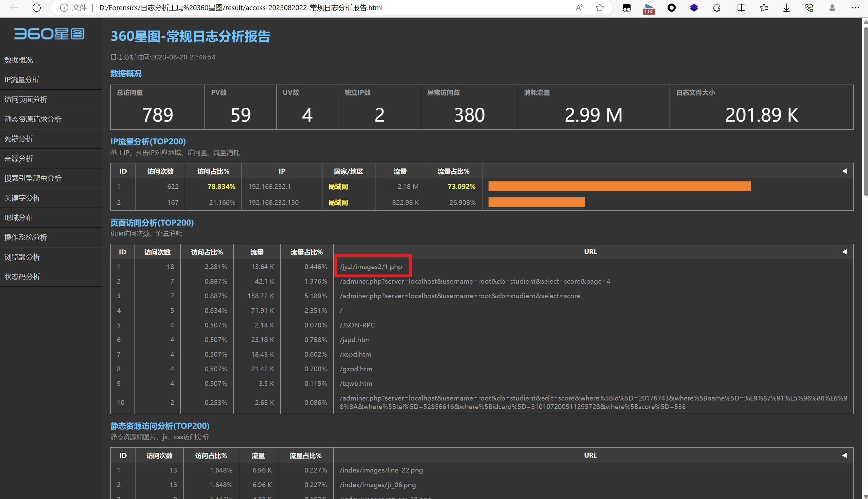The width and height of the screenshot is (868, 499).
Task: Click the back arrow in browser toolbar
Action: [14, 7]
